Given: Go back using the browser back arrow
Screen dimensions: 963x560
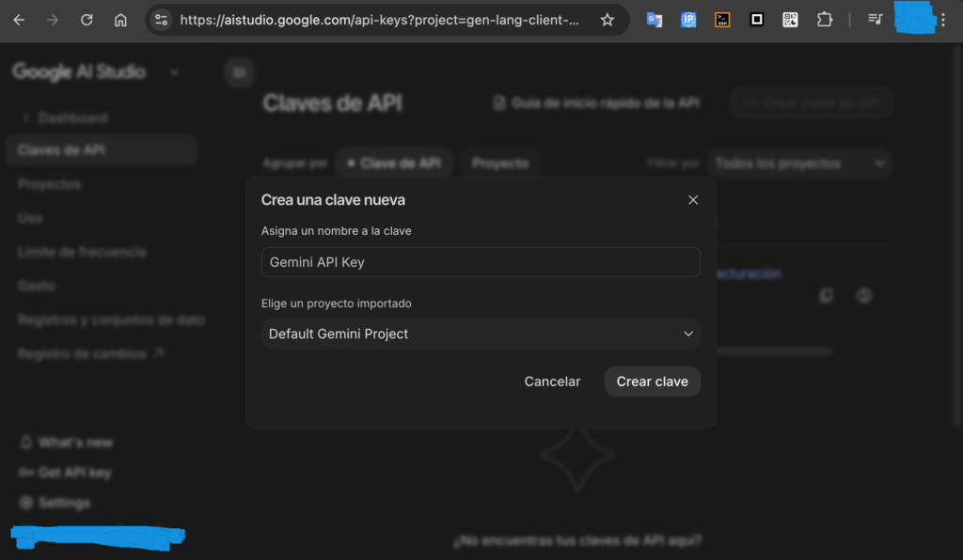Looking at the screenshot, I should [19, 20].
